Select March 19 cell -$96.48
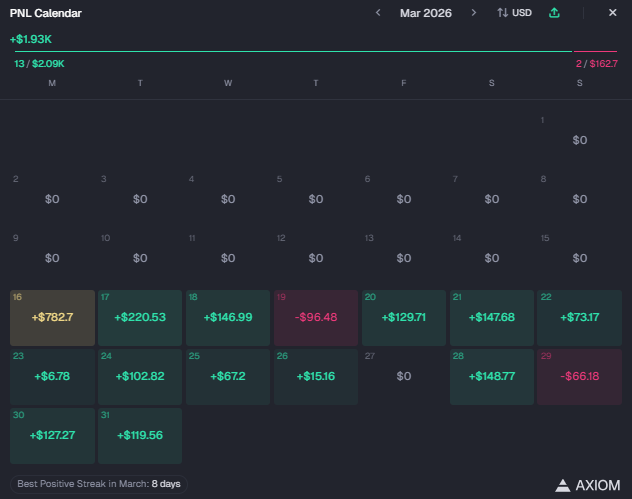 tap(316, 318)
